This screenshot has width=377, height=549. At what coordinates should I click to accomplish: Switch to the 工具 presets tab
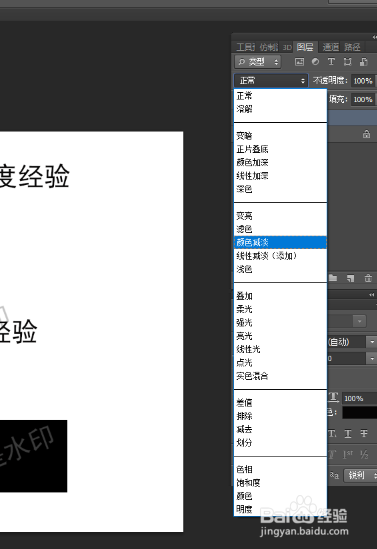click(246, 47)
